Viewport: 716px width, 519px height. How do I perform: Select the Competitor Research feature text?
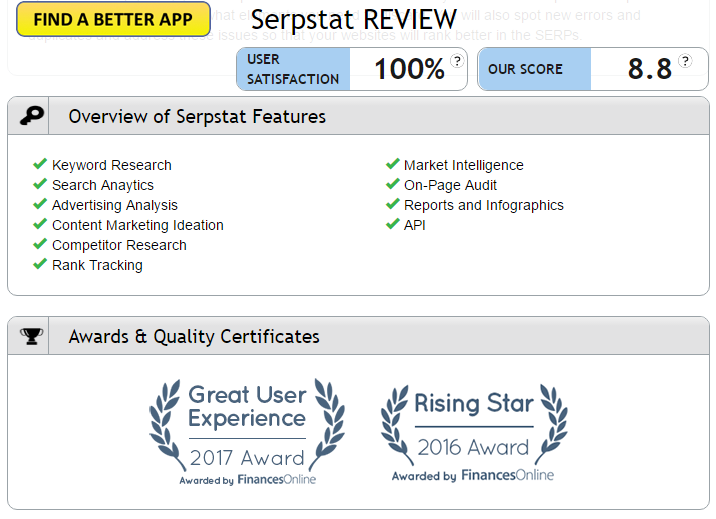pyautogui.click(x=119, y=245)
